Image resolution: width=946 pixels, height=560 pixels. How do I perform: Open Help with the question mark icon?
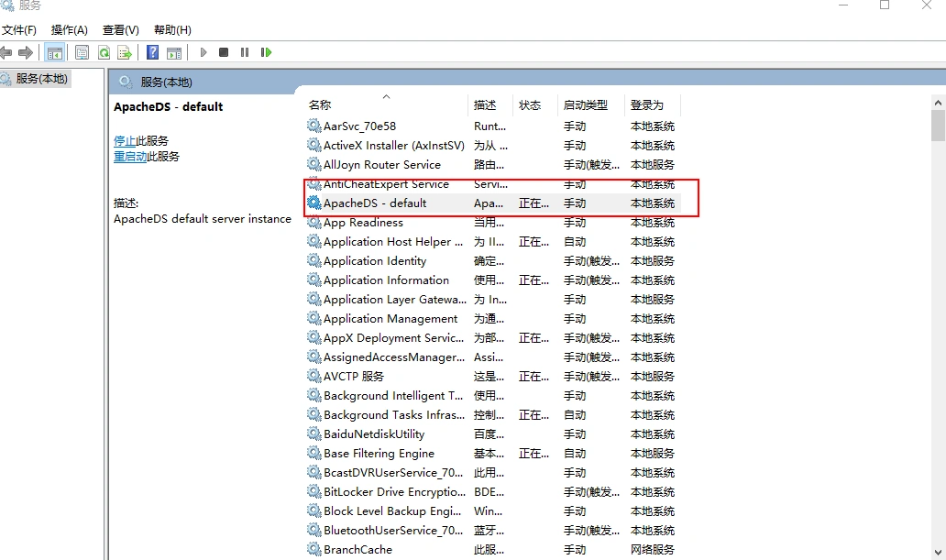(153, 52)
